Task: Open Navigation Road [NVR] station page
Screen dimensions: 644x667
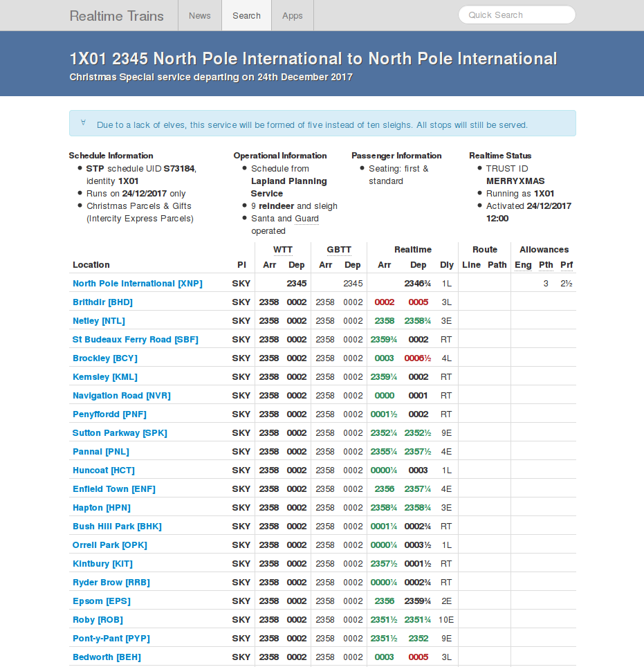Action: (x=121, y=396)
